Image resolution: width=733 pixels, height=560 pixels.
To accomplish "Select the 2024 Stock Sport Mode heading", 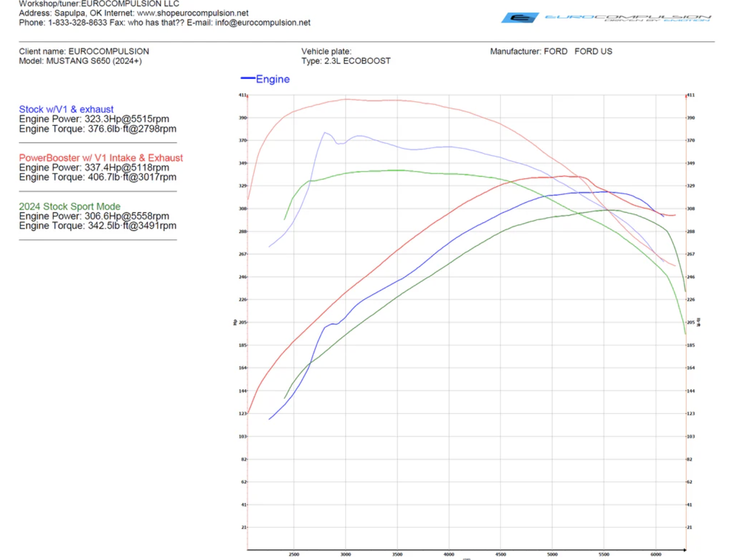I will click(x=69, y=206).
